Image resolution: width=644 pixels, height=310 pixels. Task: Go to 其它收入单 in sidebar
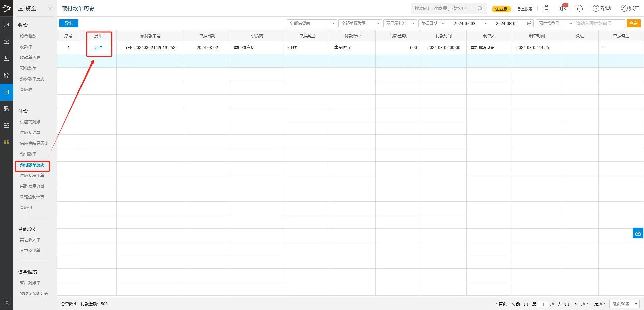tap(30, 240)
